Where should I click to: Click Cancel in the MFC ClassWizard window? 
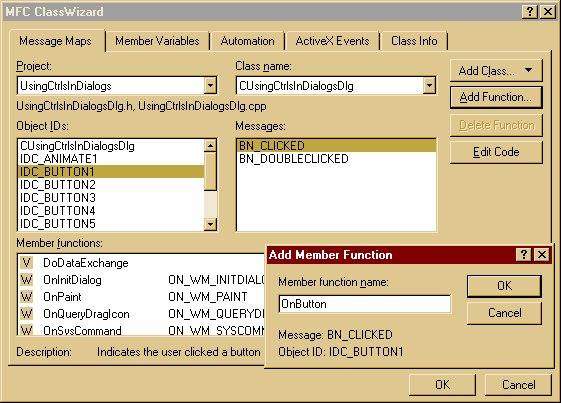pos(518,385)
